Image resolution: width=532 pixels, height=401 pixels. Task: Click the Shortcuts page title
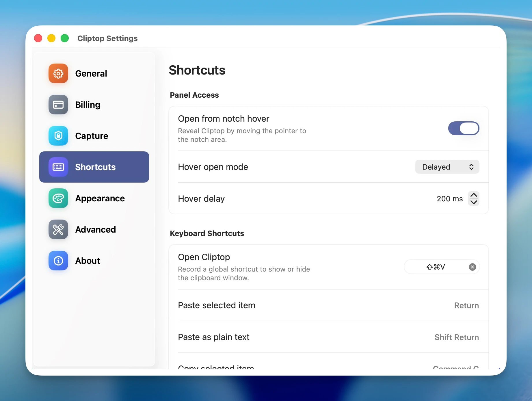tap(197, 70)
